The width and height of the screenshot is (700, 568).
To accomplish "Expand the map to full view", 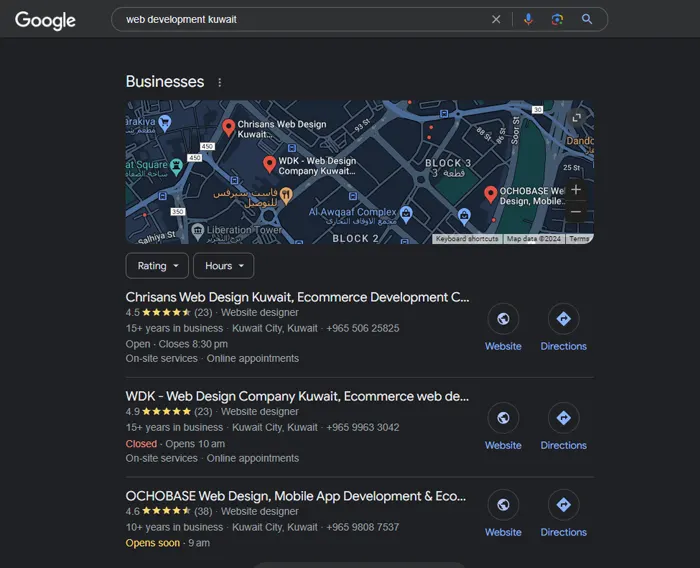I will pyautogui.click(x=576, y=117).
